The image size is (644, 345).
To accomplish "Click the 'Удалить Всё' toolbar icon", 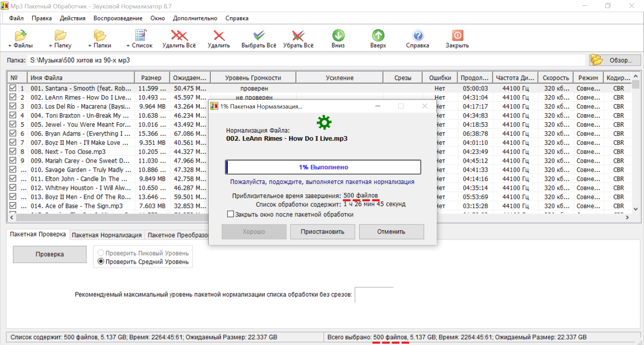I will (179, 35).
